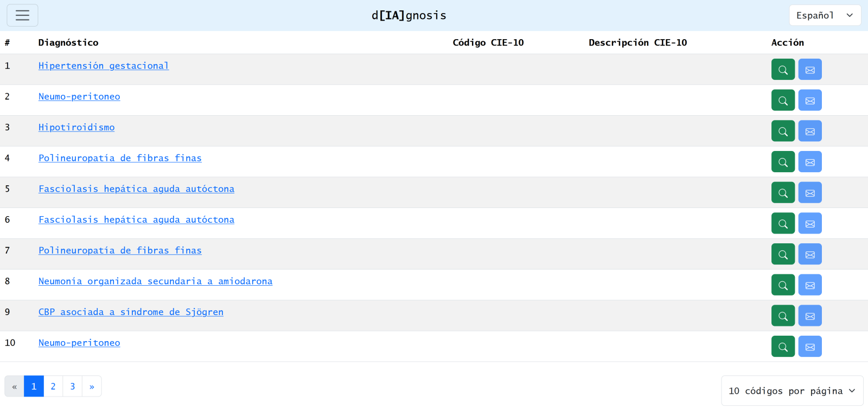The height and width of the screenshot is (409, 868).
Task: Click the previous page arrow «
Action: pyautogui.click(x=15, y=386)
